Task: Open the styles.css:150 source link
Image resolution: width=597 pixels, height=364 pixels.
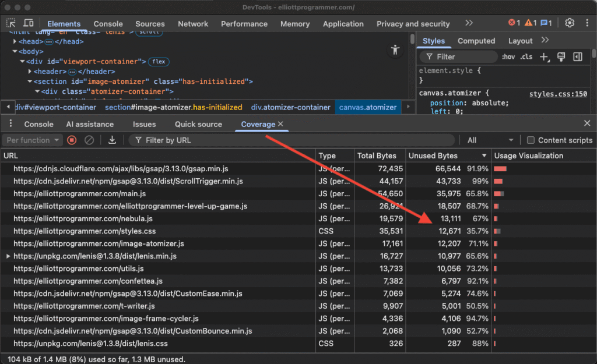Action: point(557,94)
